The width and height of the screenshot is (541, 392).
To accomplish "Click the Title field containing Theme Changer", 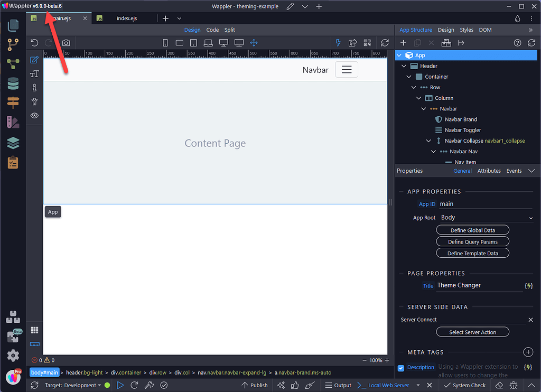I will pyautogui.click(x=475, y=285).
